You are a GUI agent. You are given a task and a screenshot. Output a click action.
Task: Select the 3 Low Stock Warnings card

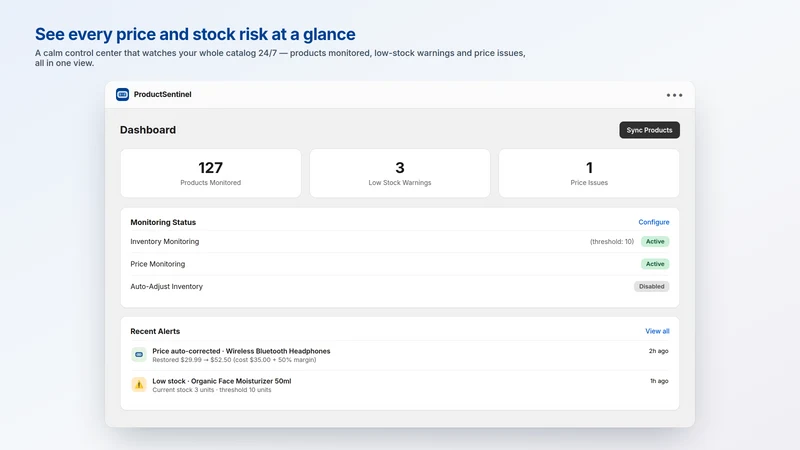point(400,173)
